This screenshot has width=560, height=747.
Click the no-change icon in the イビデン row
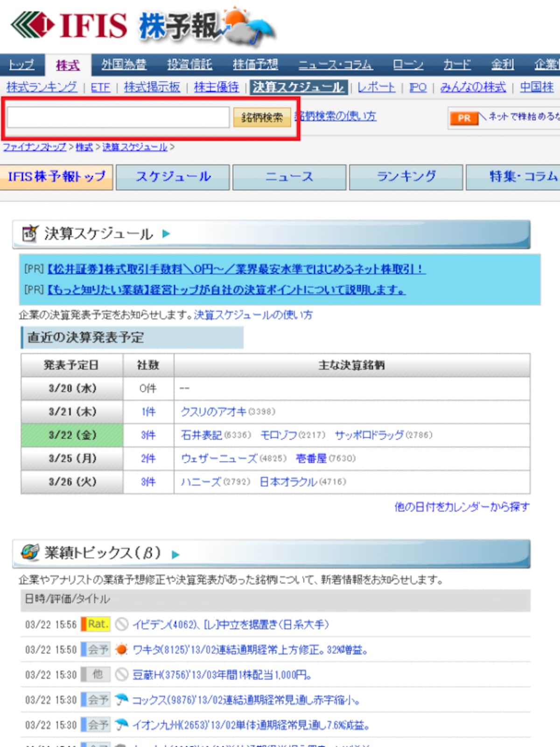tap(121, 624)
